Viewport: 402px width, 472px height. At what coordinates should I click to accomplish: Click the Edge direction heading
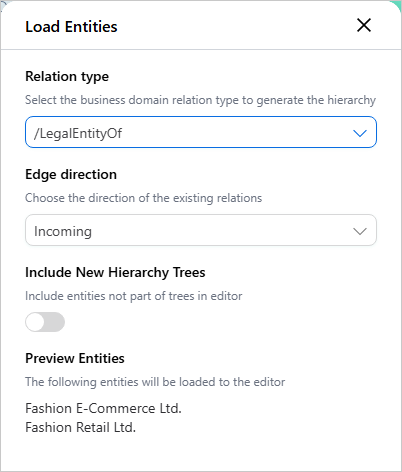(x=71, y=174)
